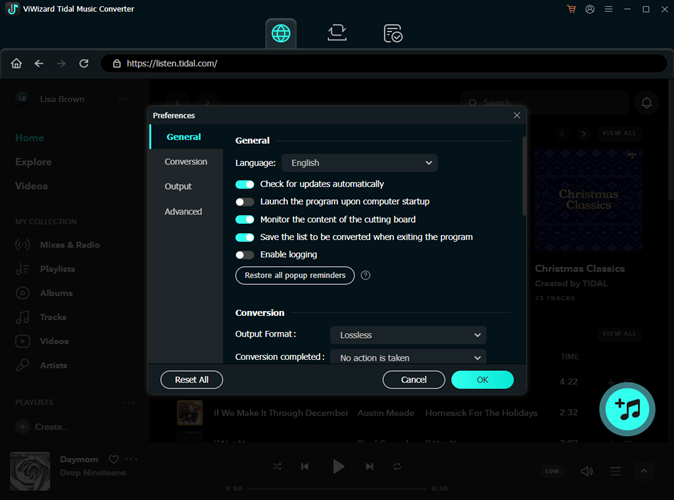Viewport: 674px width, 500px height.
Task: Go to Explore in Tidal sidebar
Action: click(34, 162)
